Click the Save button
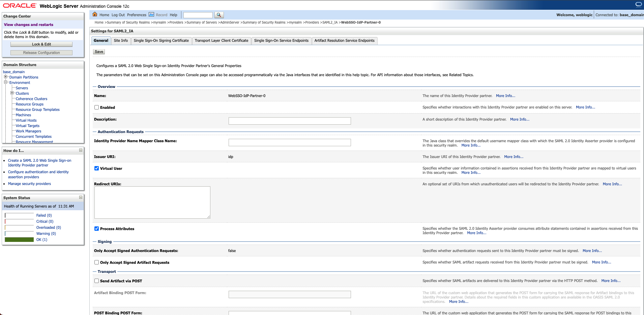This screenshot has width=644, height=315. pos(99,52)
